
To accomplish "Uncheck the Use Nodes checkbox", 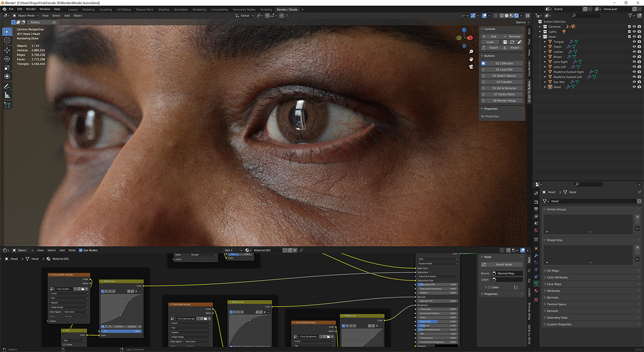I will [x=80, y=251].
